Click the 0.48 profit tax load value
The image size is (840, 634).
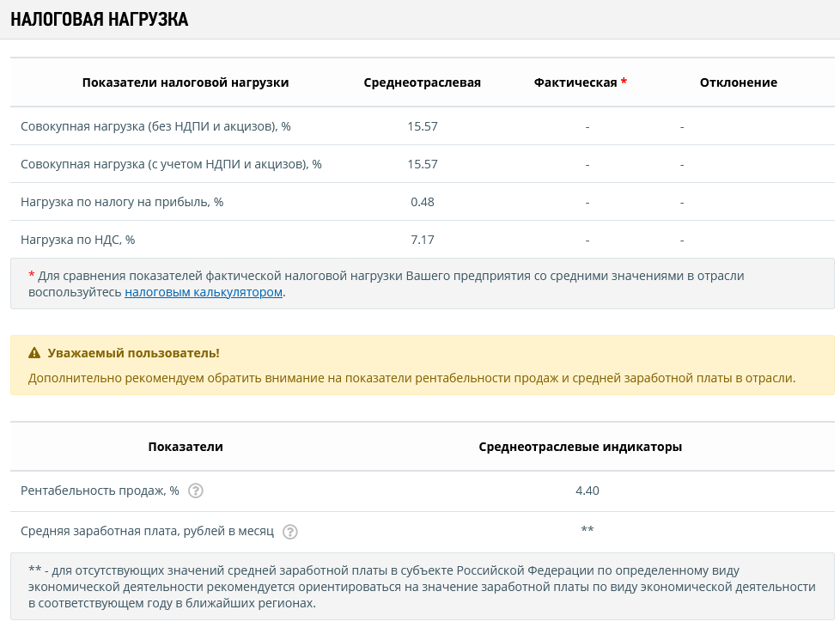pos(422,202)
